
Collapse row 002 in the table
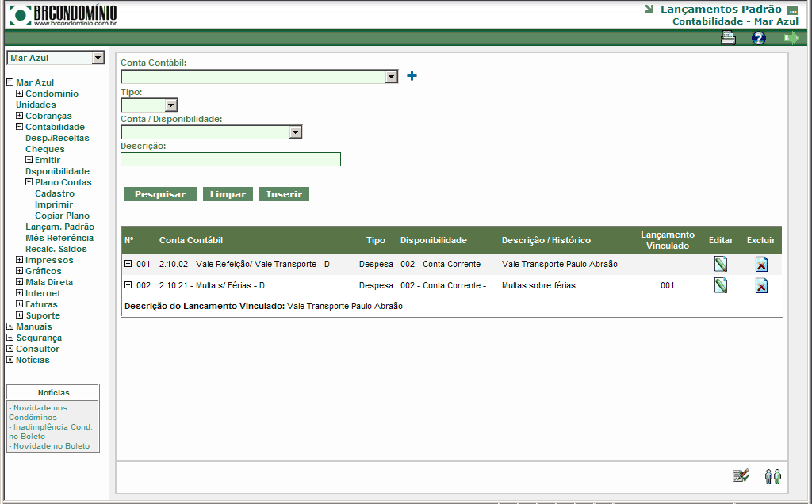coord(128,284)
